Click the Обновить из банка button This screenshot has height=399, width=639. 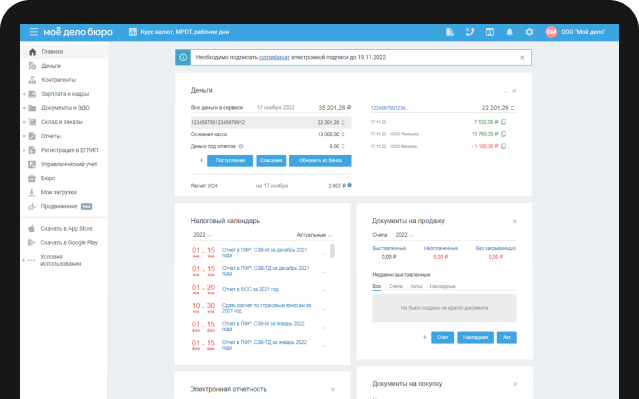[x=320, y=161]
